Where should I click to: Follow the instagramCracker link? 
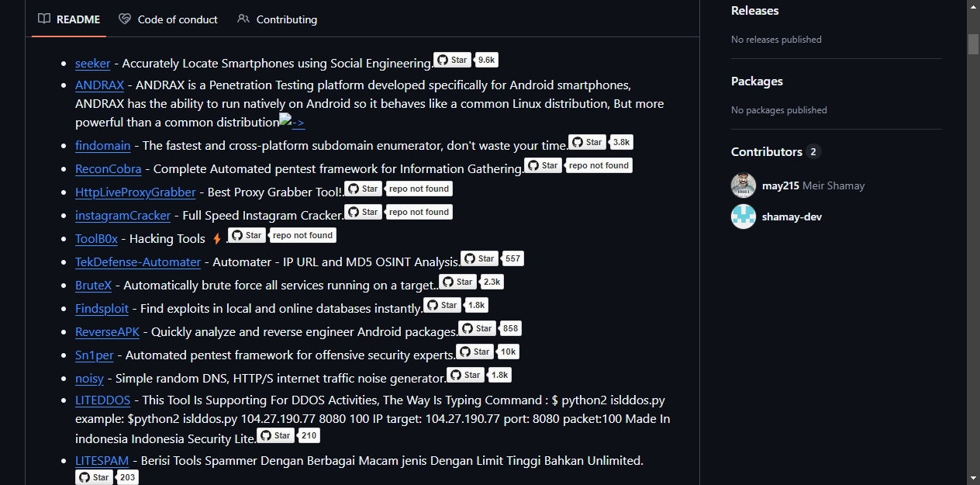click(x=122, y=215)
